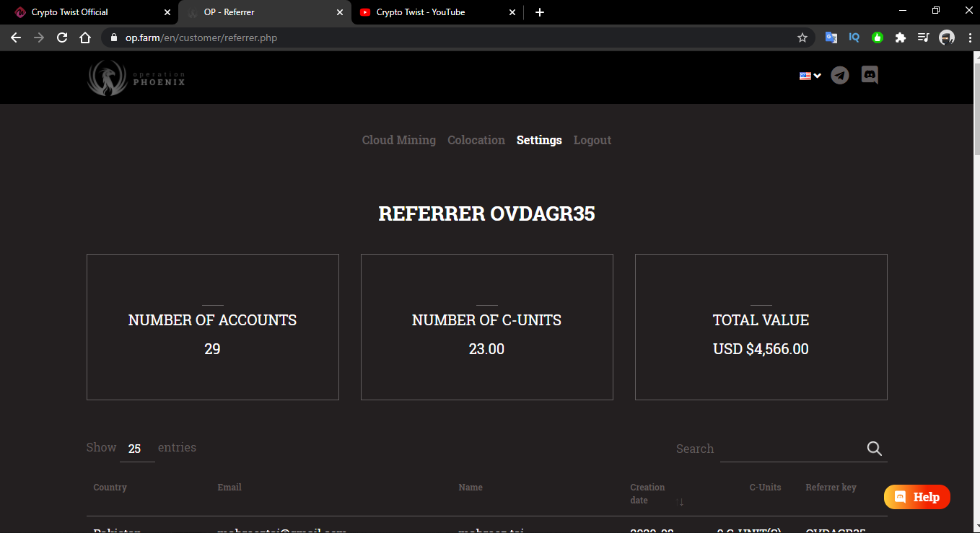Image resolution: width=980 pixels, height=533 pixels.
Task: Sort by the Creation date column
Action: coord(657,494)
